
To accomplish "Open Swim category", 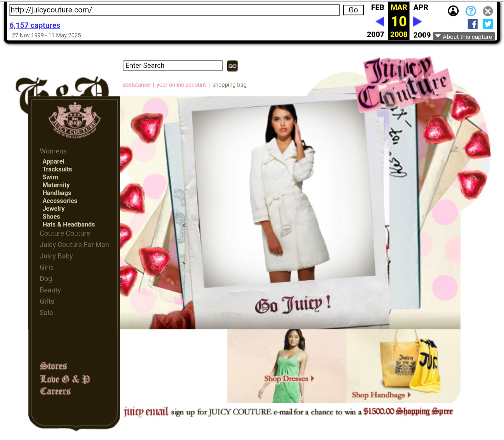I will [x=50, y=177].
